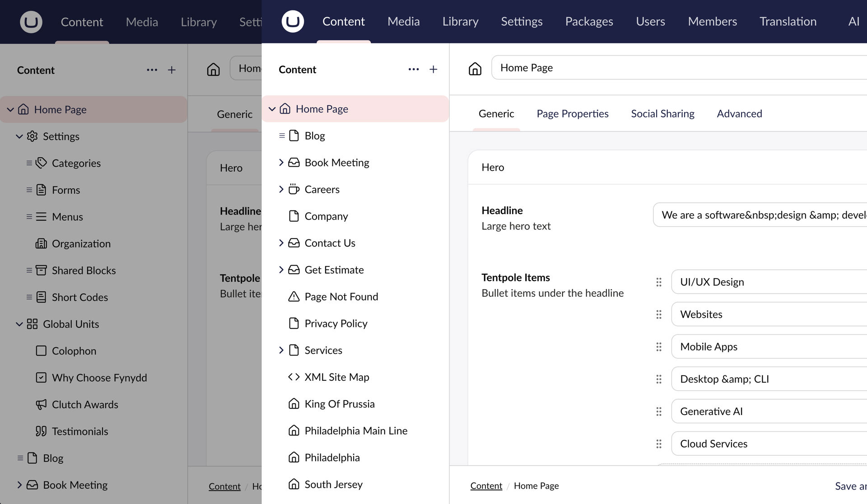
Task: Go to the Users section
Action: (x=650, y=21)
